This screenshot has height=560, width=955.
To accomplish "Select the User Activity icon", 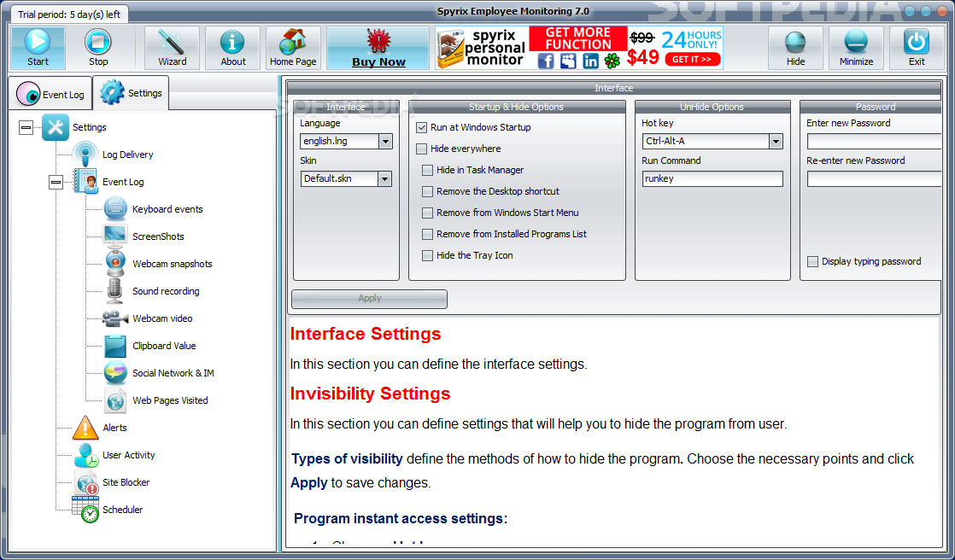I will pos(86,455).
